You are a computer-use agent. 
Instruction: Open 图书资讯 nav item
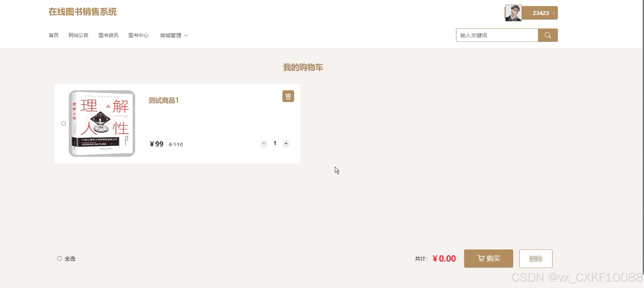pyautogui.click(x=108, y=35)
